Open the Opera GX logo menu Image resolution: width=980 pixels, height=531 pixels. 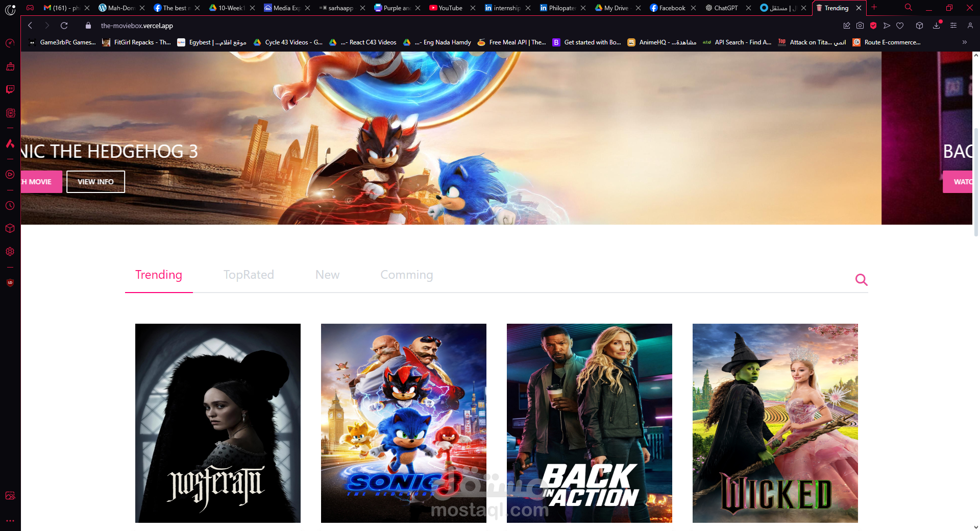point(10,9)
